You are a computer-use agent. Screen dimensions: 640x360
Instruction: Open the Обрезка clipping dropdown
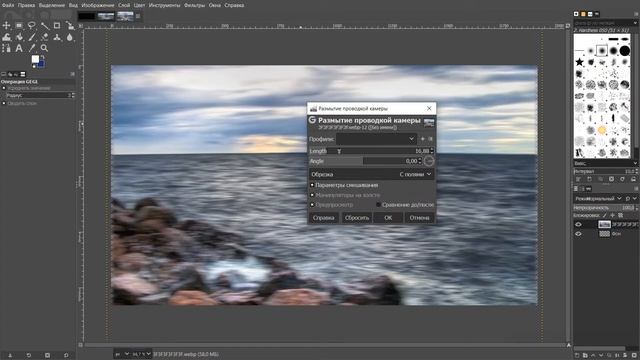click(x=371, y=174)
